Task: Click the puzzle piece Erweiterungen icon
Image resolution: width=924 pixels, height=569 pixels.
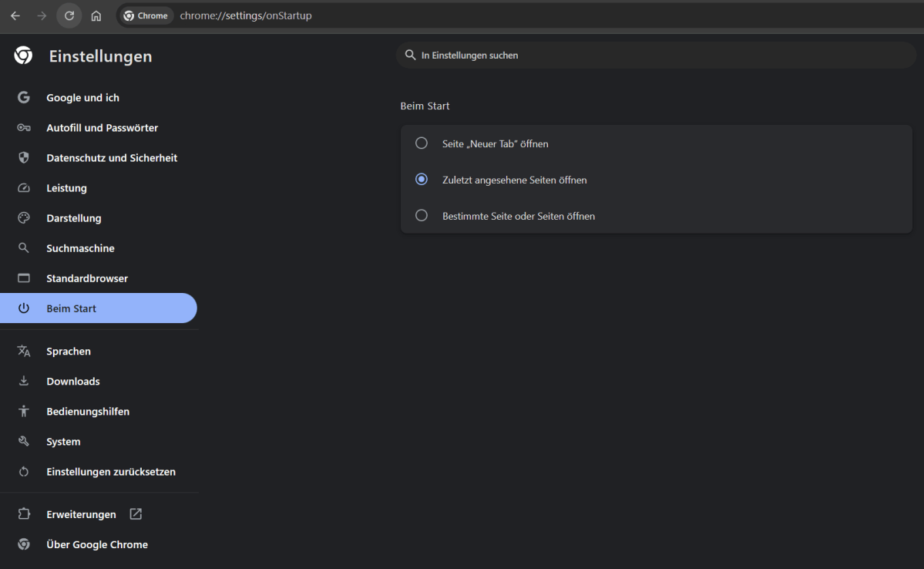Action: 24,513
